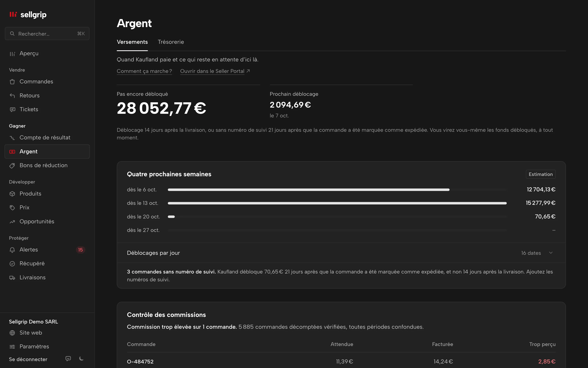Click the 28 052,77 € balance figure

pyautogui.click(x=161, y=108)
